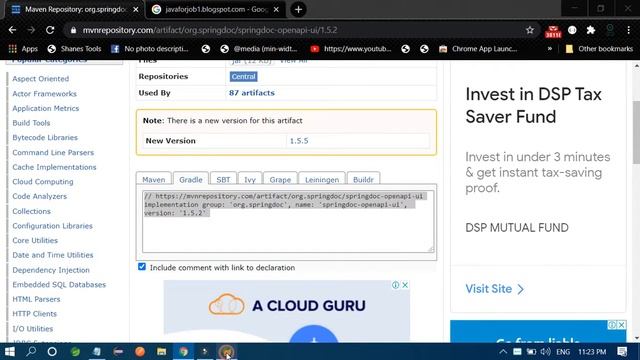
Task: Open the Apps grid shortcut in bookmarks bar
Action: click(x=23, y=49)
